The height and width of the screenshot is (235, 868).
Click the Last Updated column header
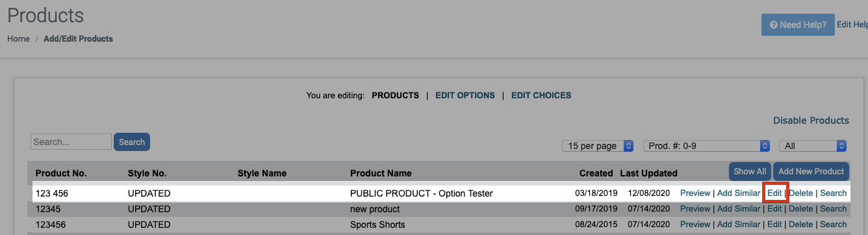click(x=648, y=173)
